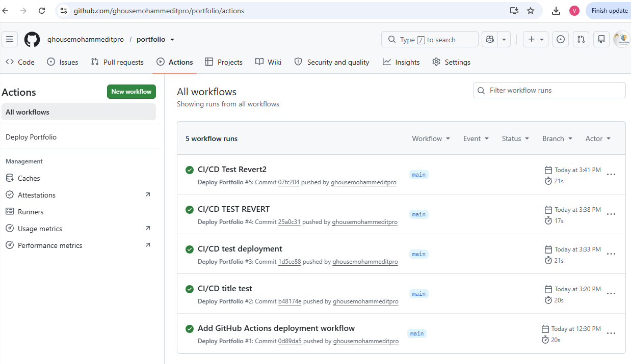
Task: Open commit 25a0c31 link
Action: pos(289,222)
